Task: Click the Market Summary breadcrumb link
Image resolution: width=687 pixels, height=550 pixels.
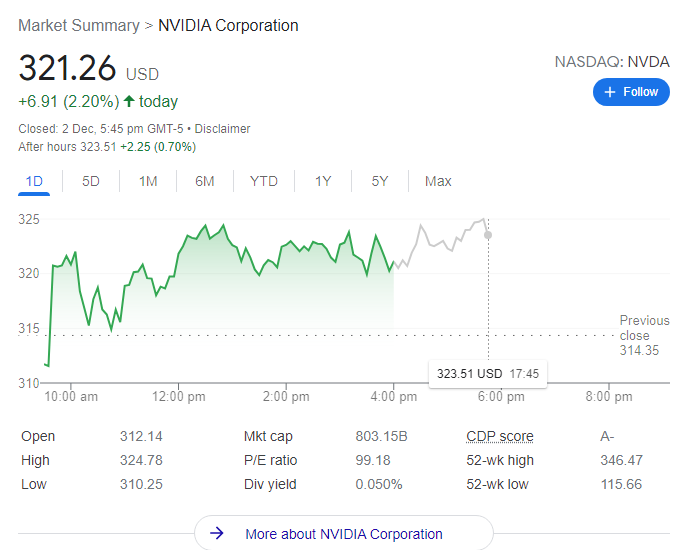Action: pyautogui.click(x=79, y=25)
